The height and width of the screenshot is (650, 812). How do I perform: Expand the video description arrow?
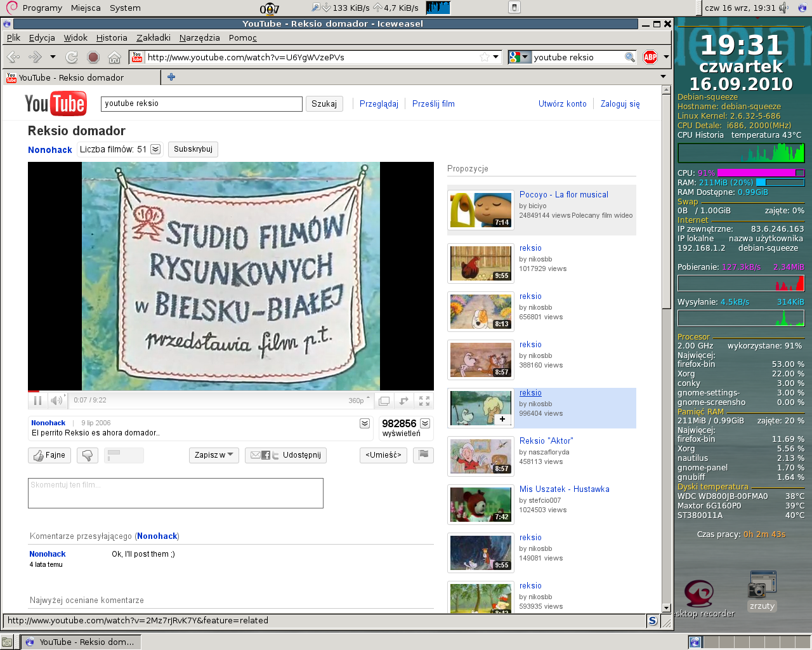pyautogui.click(x=365, y=423)
